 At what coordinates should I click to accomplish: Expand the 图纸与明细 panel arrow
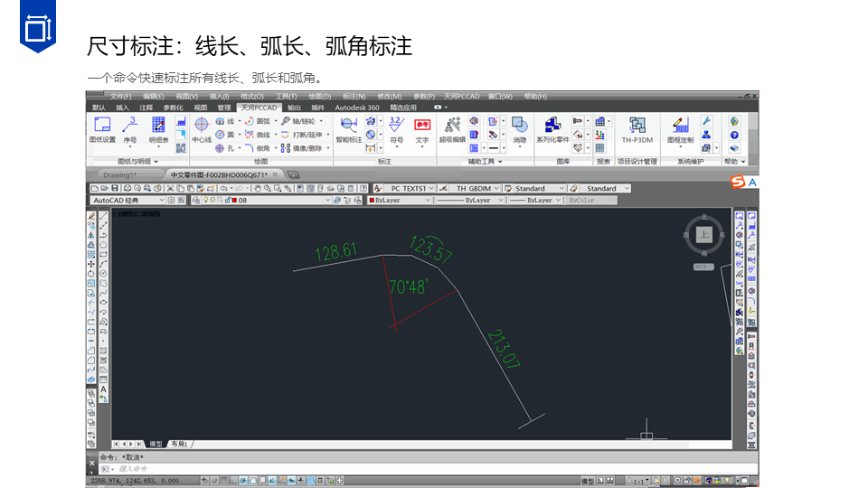(156, 162)
